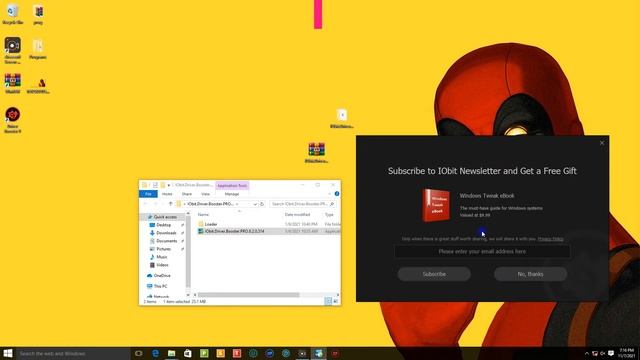Select the WinRAR archive icon above Explorer window
Image resolution: width=640 pixels, height=360 pixels.
coord(316,153)
